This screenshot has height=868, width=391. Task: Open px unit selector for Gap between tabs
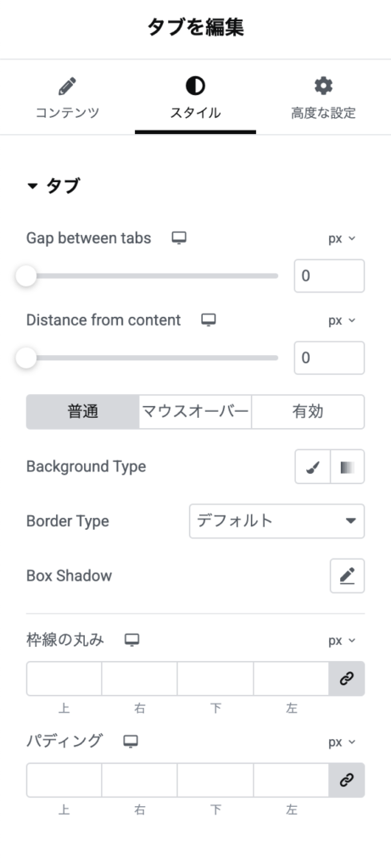[x=342, y=238]
